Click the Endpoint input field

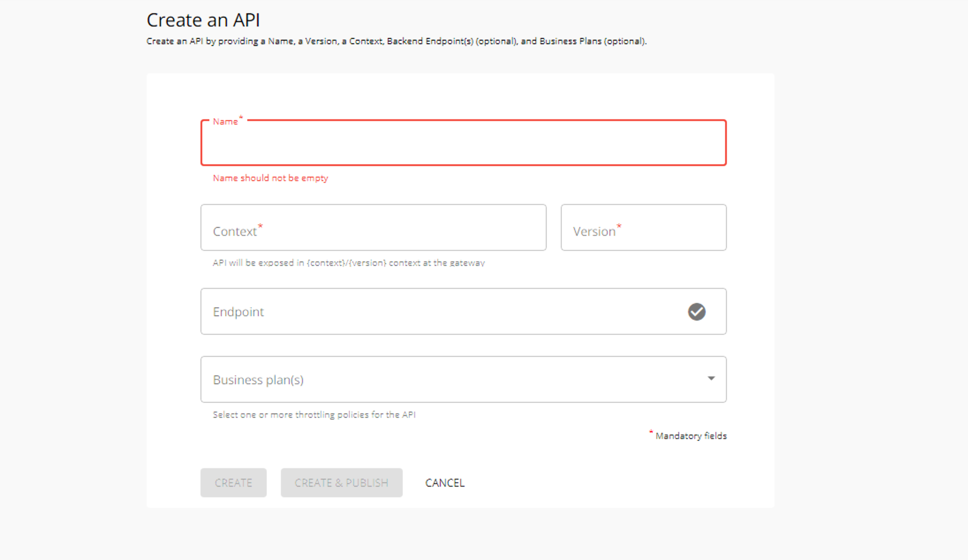(442, 311)
